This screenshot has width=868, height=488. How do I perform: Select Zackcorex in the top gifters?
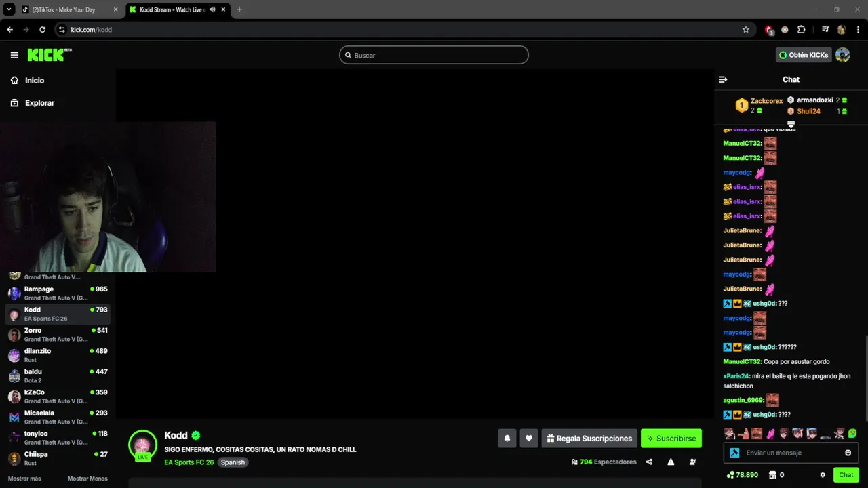(x=766, y=101)
